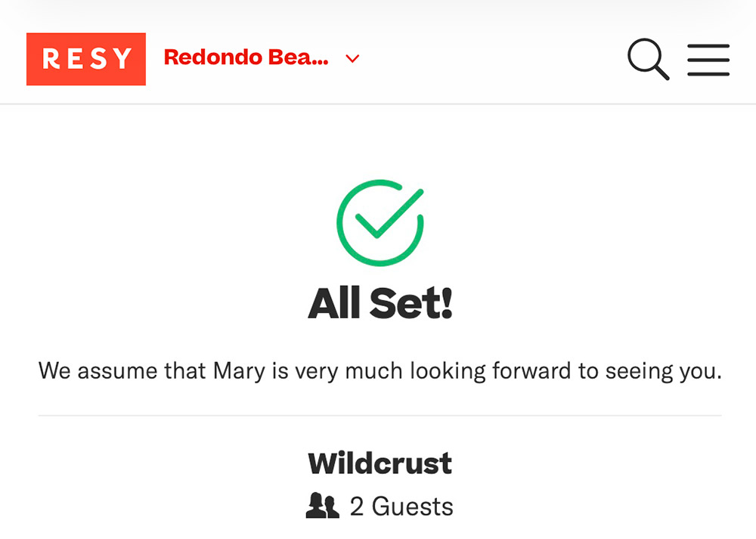Click the two-person guests icon
This screenshot has height=539, width=756.
coord(322,506)
